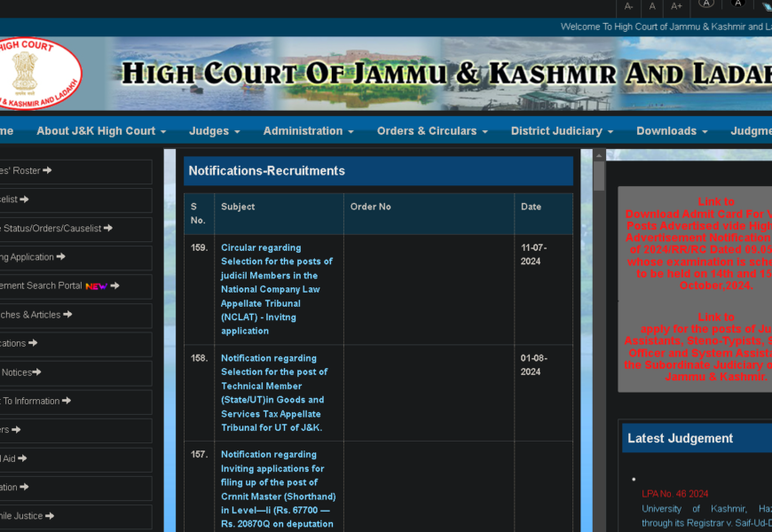Open the District Judiciary menu

[562, 131]
